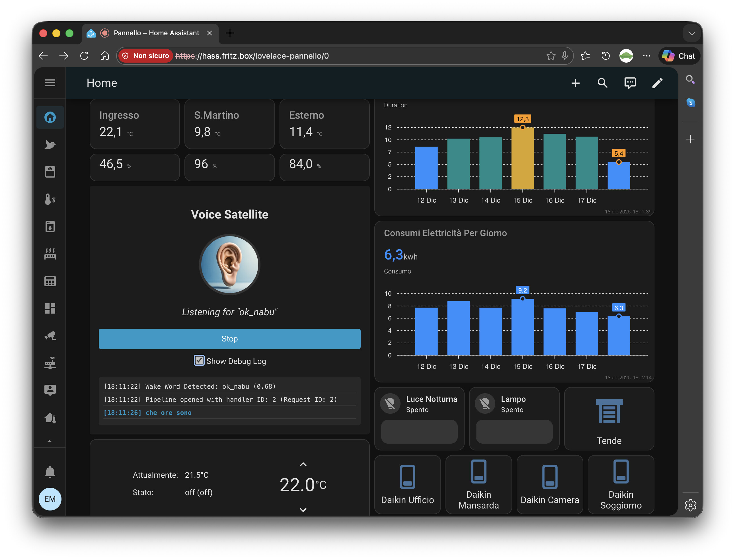Raise thermostat setpoint with up chevron
735x560 pixels.
click(x=303, y=464)
